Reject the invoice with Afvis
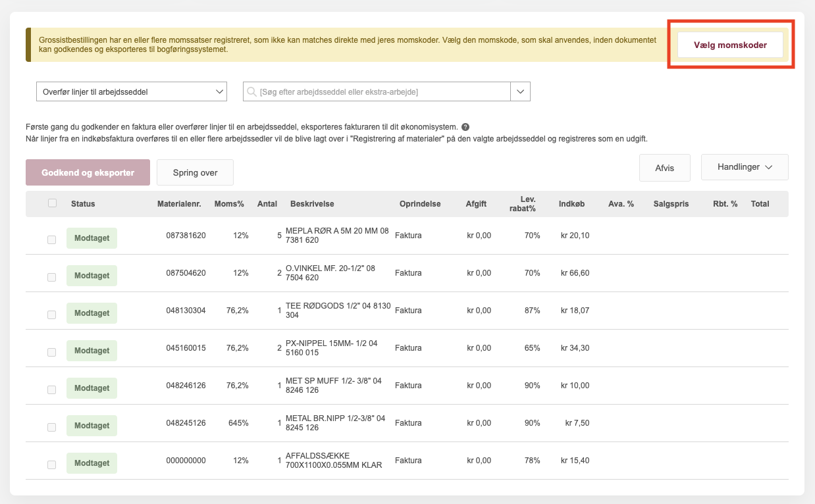 664,168
